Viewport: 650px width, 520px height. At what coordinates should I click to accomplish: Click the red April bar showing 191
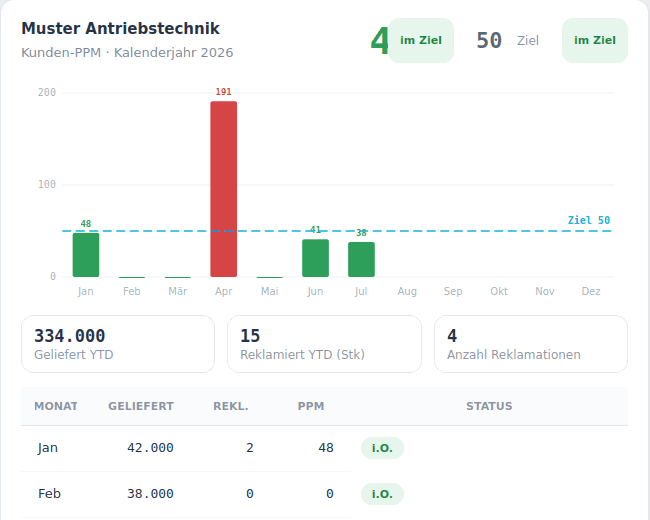click(x=223, y=189)
